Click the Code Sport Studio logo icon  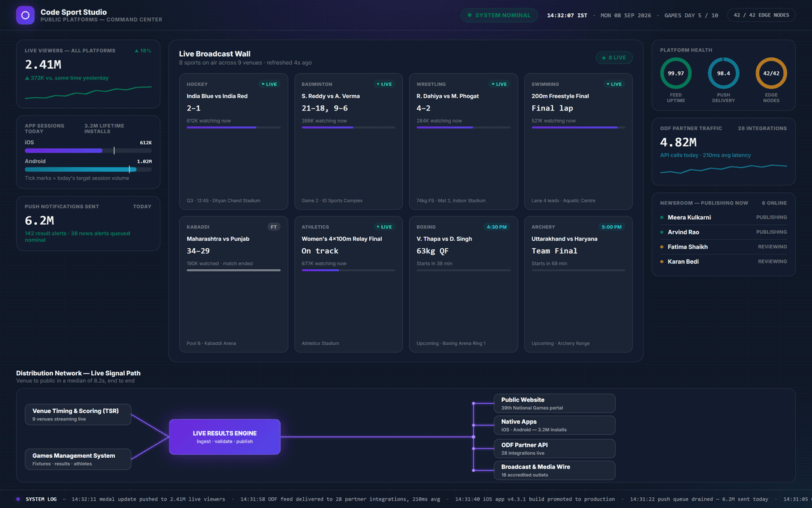(x=25, y=15)
